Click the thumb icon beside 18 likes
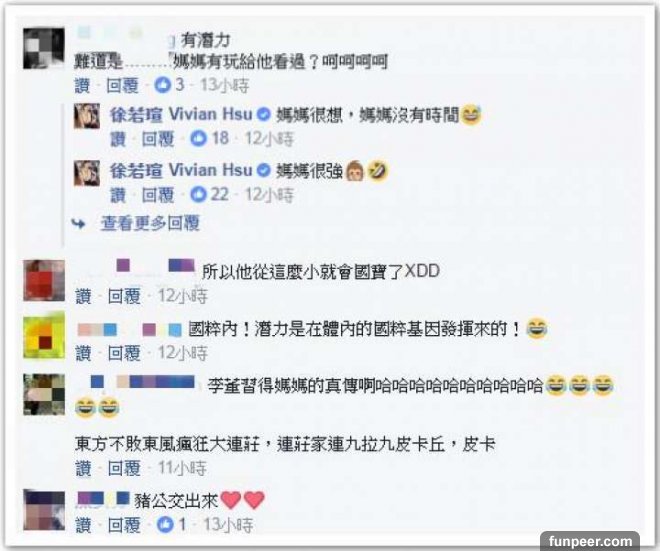This screenshot has height=551, width=660. pyautogui.click(x=198, y=138)
